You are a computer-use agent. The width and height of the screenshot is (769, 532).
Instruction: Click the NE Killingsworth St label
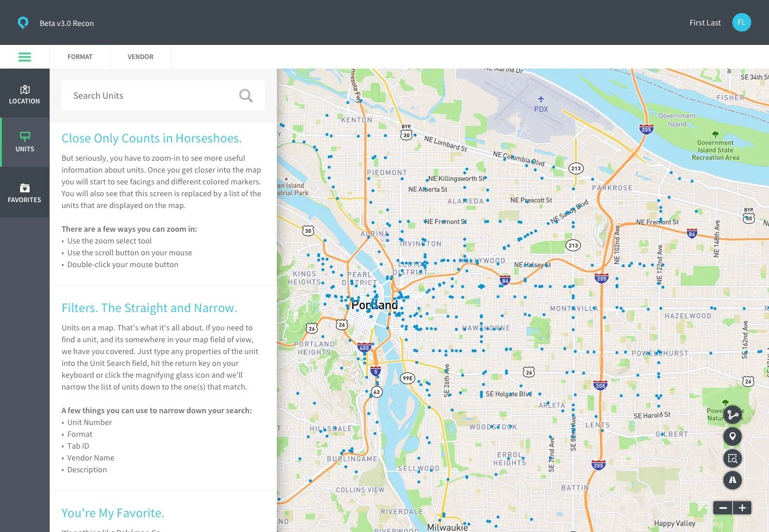pyautogui.click(x=457, y=179)
